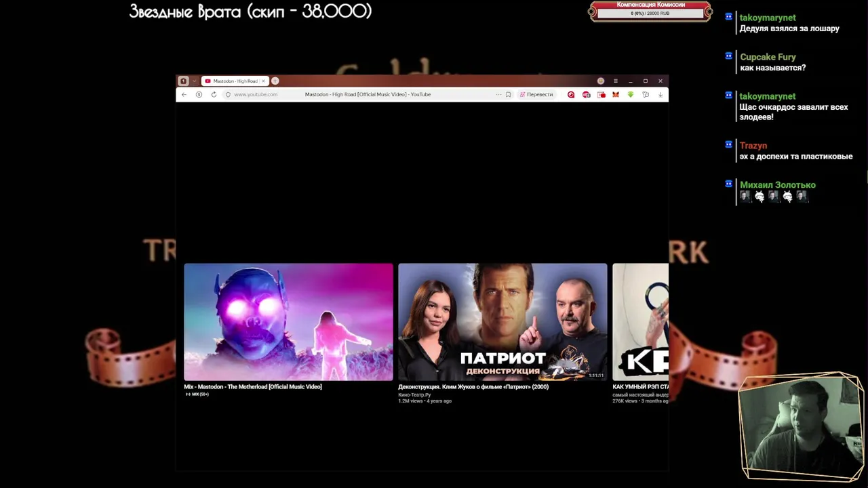Viewport: 868px width, 488px height.
Task: Click the Звездные Врата (скип - 38.000) title
Action: click(x=250, y=11)
